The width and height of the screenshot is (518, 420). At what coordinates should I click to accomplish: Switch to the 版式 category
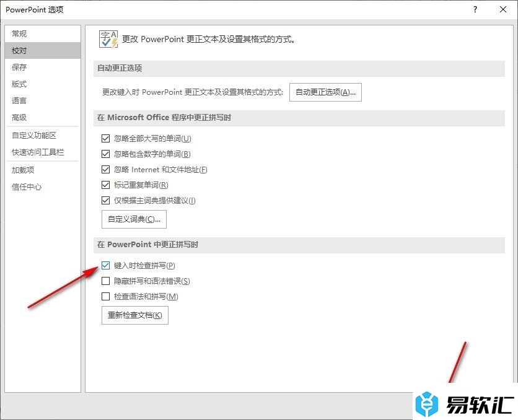(x=43, y=84)
